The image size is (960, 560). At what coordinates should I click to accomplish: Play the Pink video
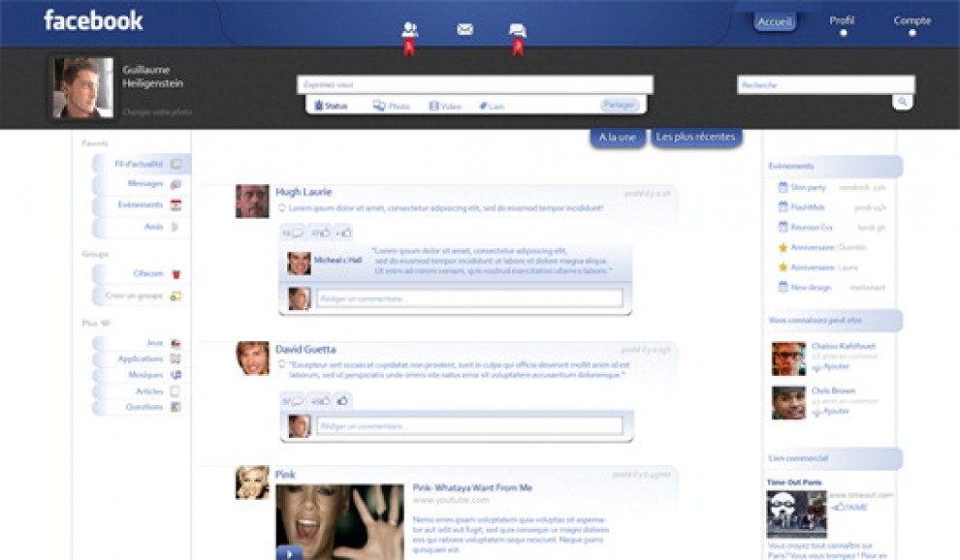click(290, 552)
